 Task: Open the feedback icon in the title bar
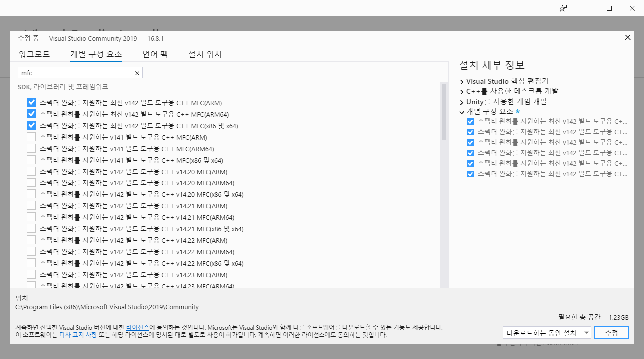pyautogui.click(x=563, y=8)
